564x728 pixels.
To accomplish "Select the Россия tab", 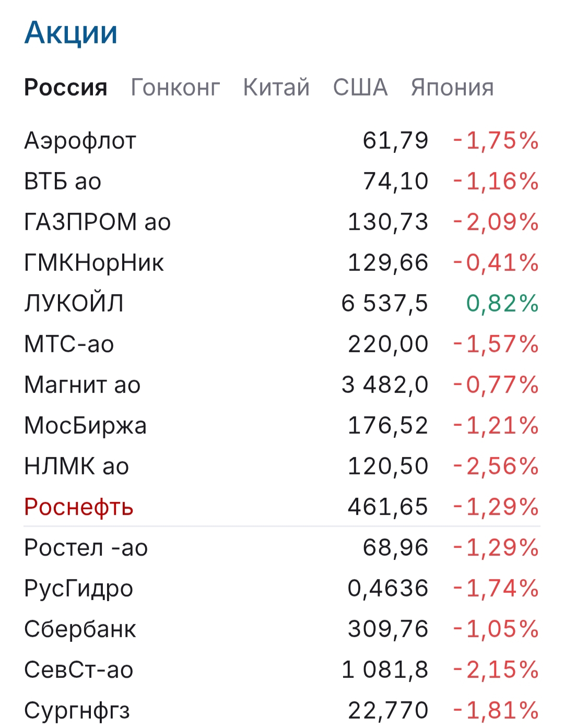I will [66, 87].
